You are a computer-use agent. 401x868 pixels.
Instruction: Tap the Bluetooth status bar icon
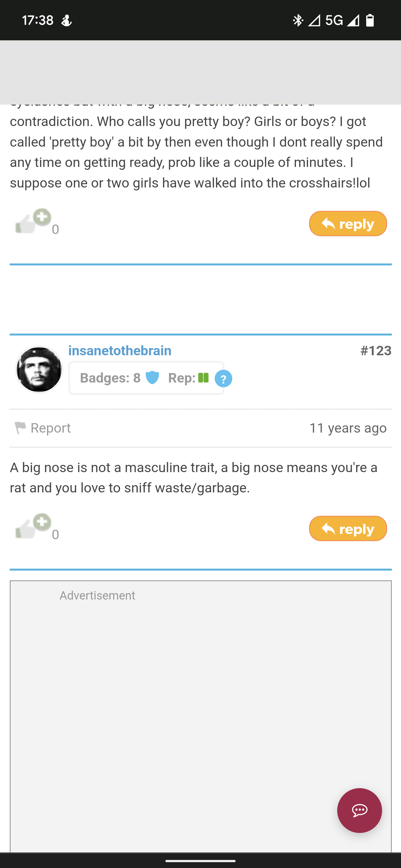298,21
